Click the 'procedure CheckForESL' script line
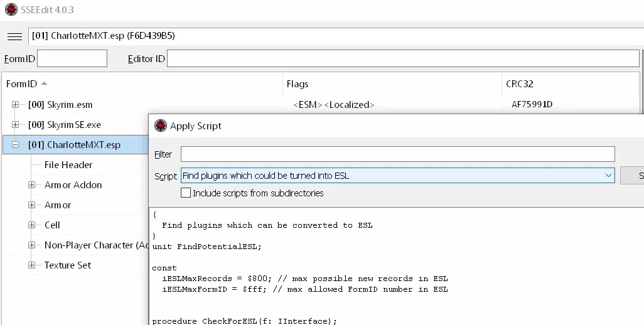The height and width of the screenshot is (325, 644). (244, 321)
